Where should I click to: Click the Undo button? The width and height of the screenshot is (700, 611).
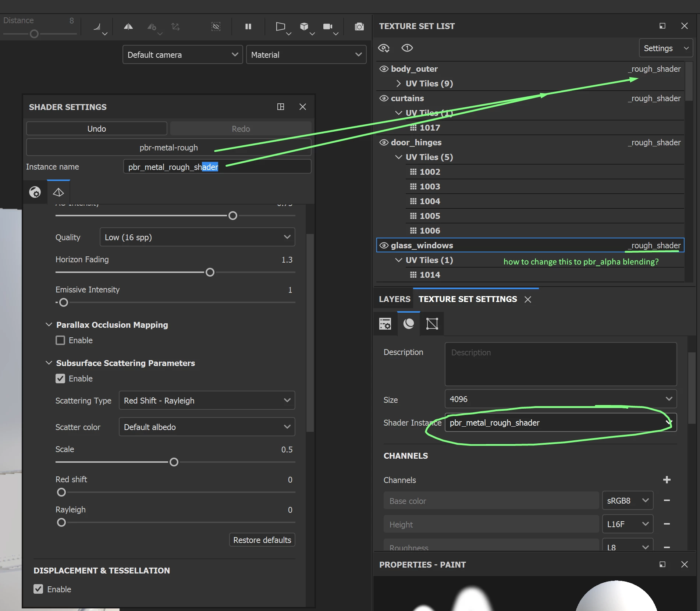click(97, 129)
